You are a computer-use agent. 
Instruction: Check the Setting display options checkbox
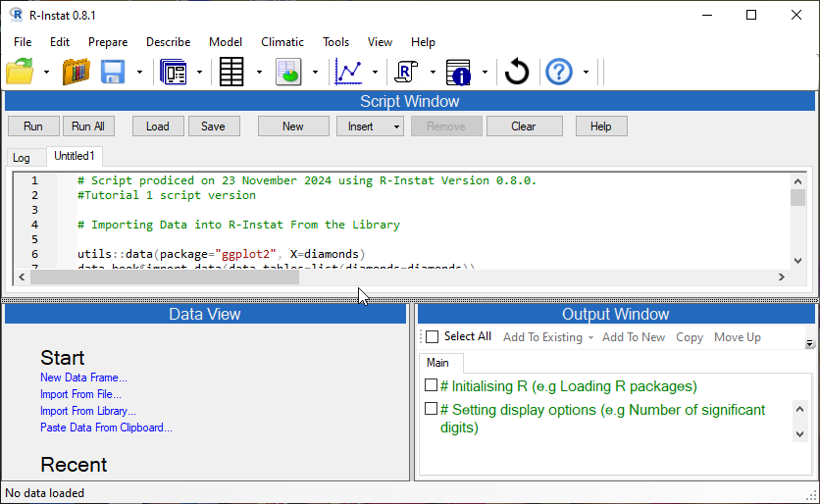pyautogui.click(x=431, y=409)
